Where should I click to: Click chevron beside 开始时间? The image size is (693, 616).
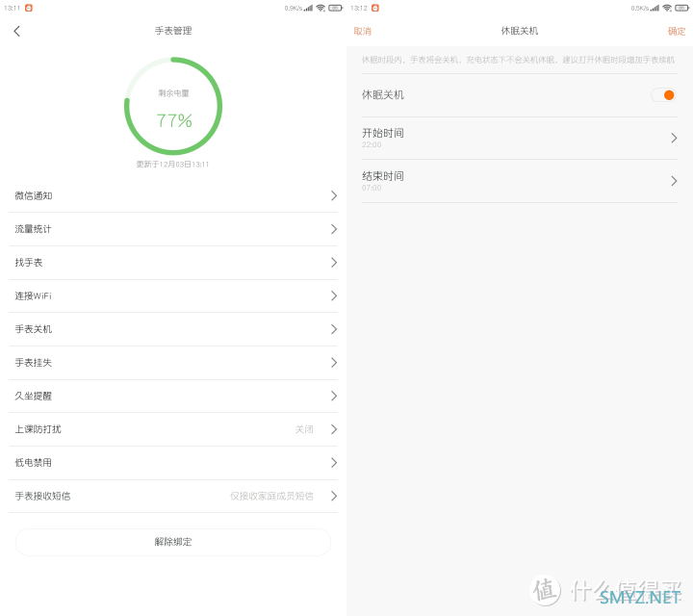coord(674,138)
